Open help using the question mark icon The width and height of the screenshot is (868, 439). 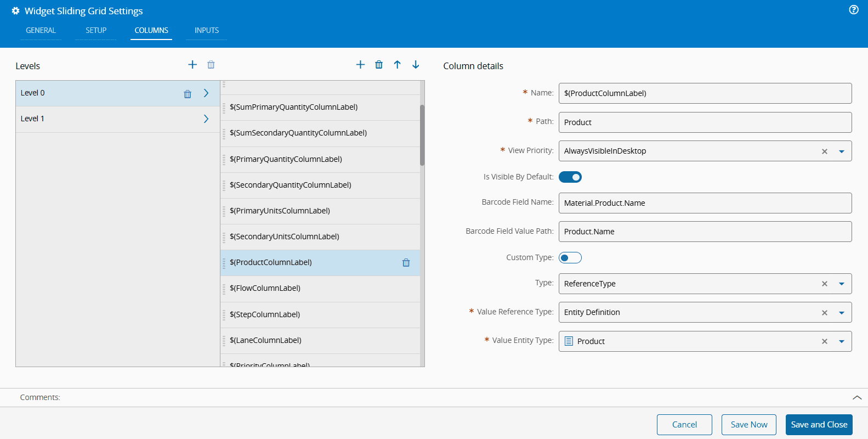pyautogui.click(x=854, y=10)
